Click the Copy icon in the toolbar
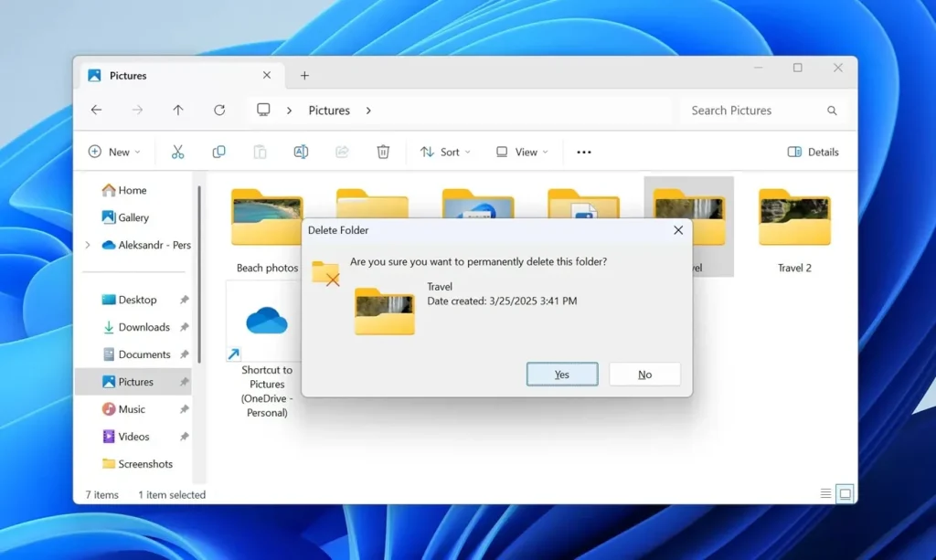This screenshot has height=560, width=936. 219,152
